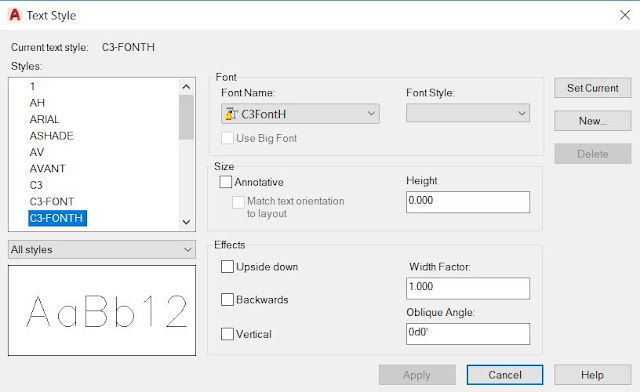
Task: Click the Apply button
Action: pos(417,375)
